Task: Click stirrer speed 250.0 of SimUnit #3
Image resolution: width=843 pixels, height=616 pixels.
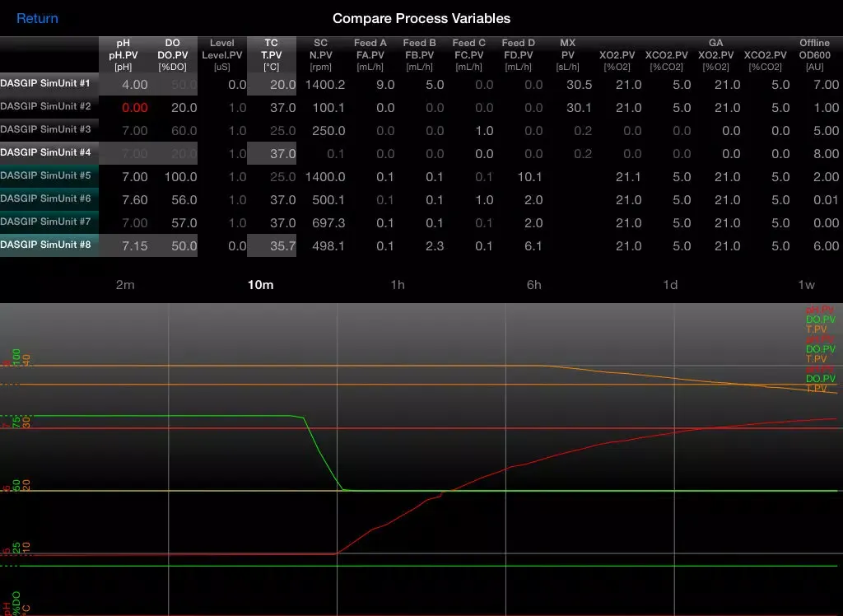Action: pos(328,131)
